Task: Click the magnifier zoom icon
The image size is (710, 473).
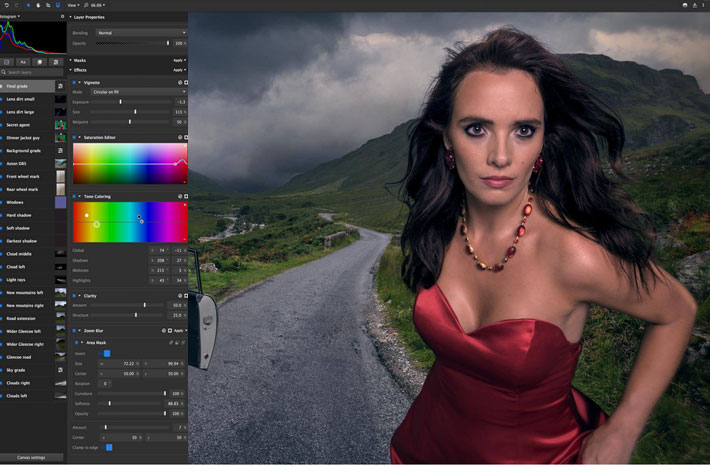Action: tap(86, 5)
